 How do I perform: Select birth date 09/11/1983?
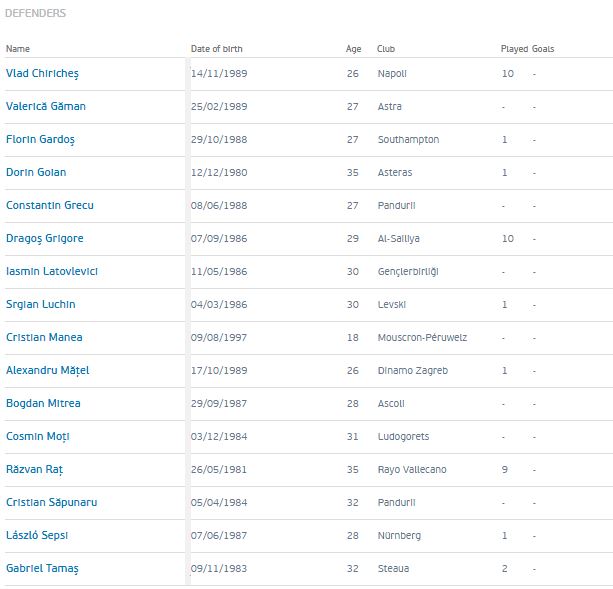tap(219, 568)
